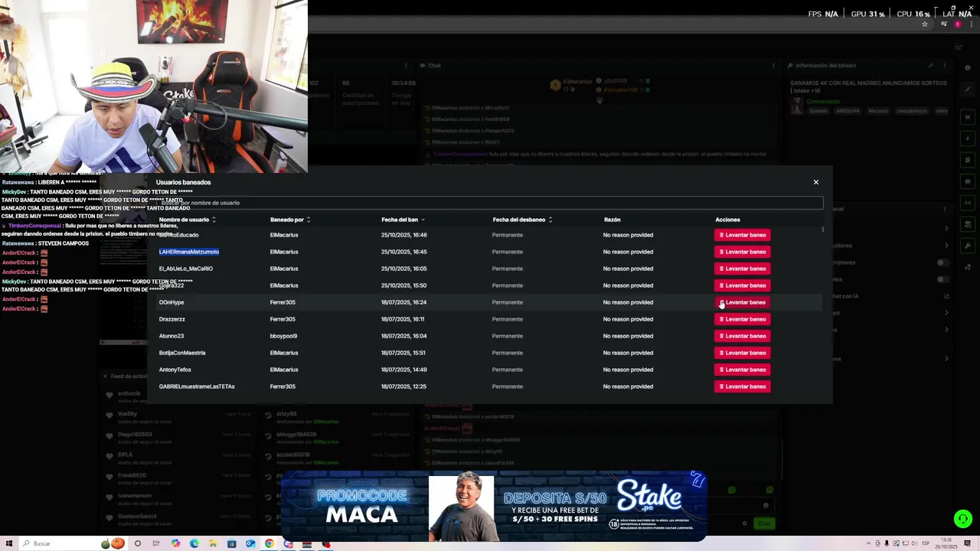Expand bottom chevron in channel settings panel
980x551 pixels.
pos(947,358)
